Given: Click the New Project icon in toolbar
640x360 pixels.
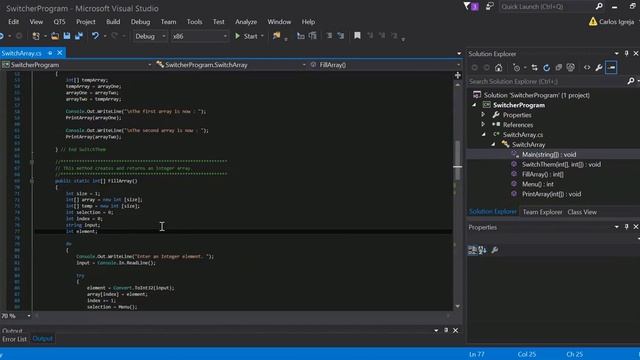Looking at the screenshot, I should click(x=36, y=36).
